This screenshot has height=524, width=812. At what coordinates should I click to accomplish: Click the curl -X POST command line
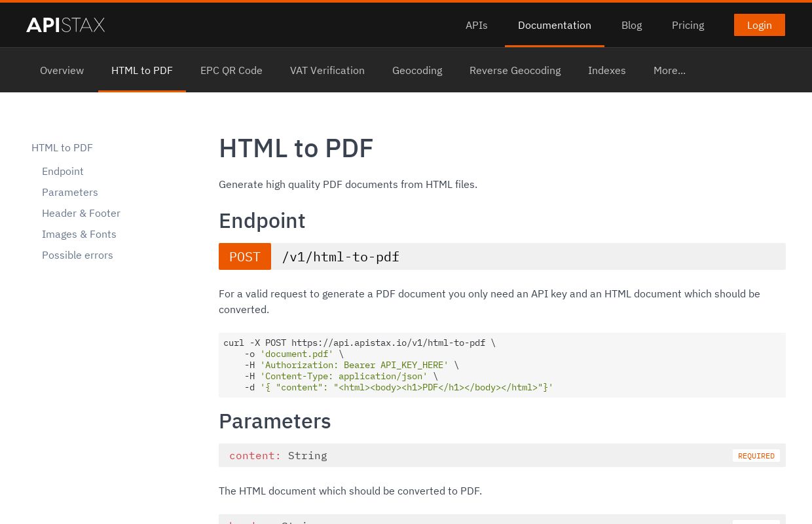(x=360, y=343)
